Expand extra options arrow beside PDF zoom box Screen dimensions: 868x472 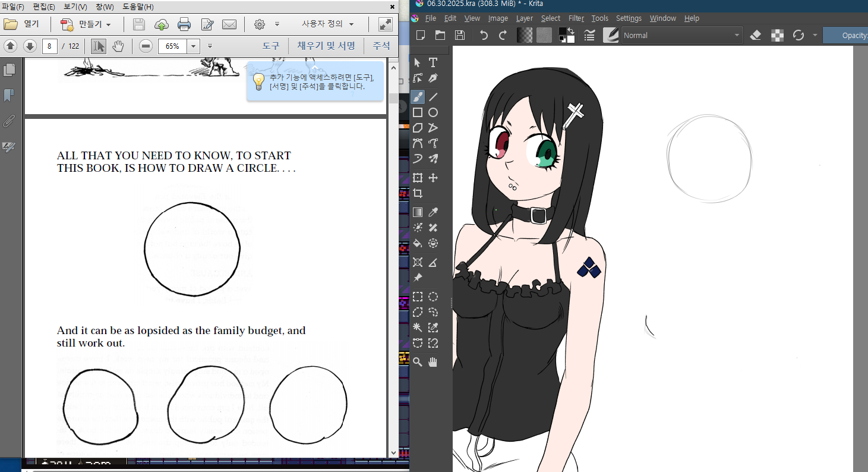(210, 46)
